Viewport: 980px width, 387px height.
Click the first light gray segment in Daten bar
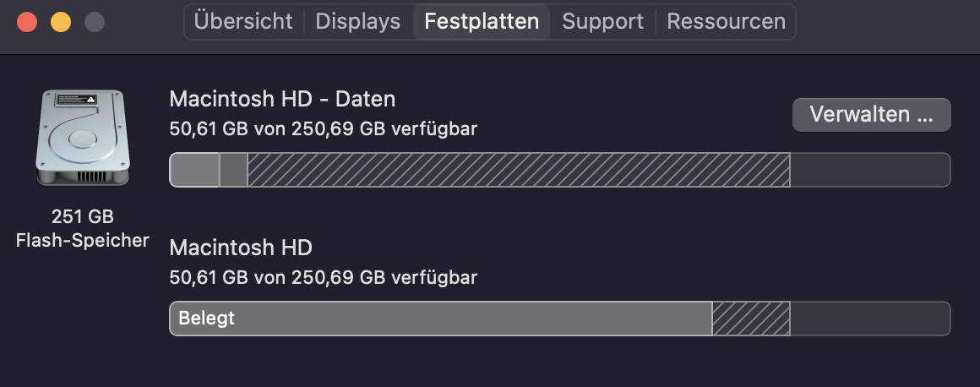pos(194,170)
